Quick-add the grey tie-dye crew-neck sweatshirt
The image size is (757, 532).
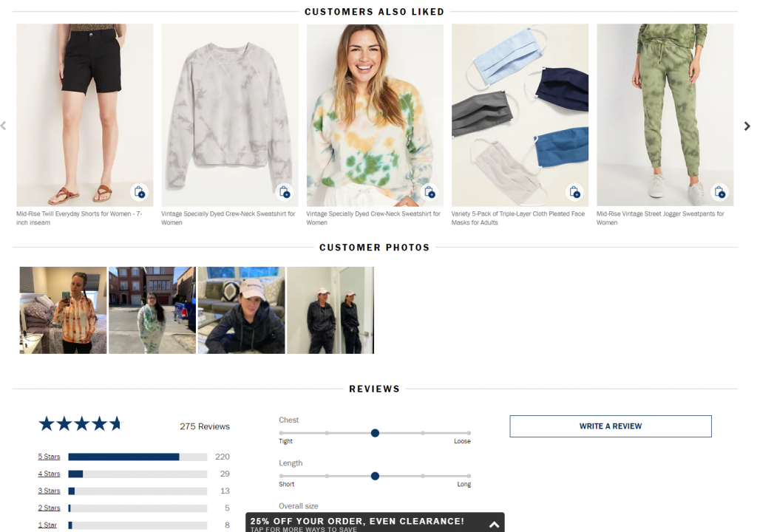tap(285, 192)
